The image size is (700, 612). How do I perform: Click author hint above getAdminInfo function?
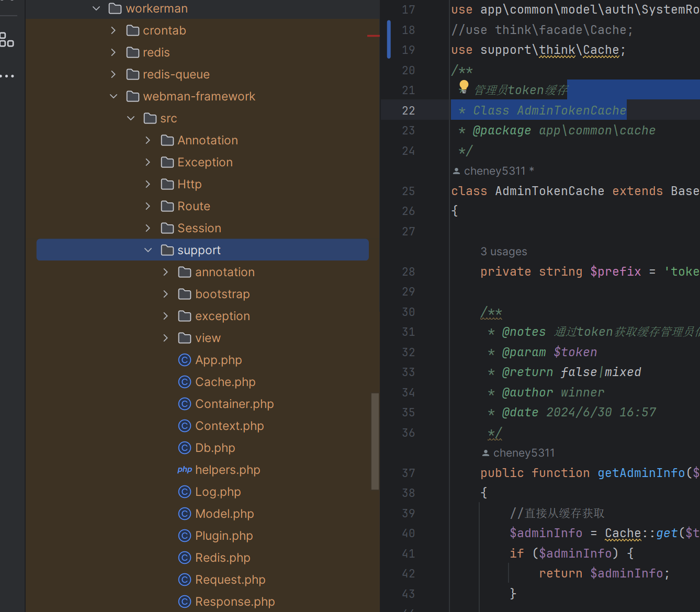(518, 453)
